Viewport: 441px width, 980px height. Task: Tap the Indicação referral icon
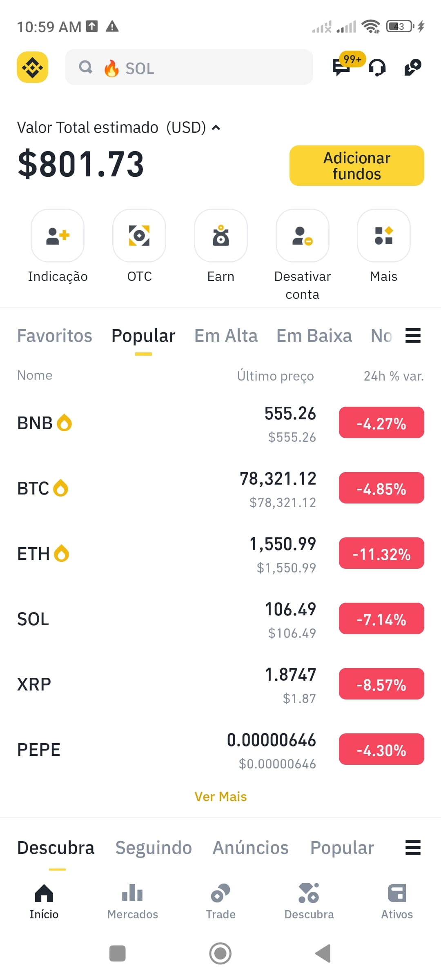tap(58, 236)
